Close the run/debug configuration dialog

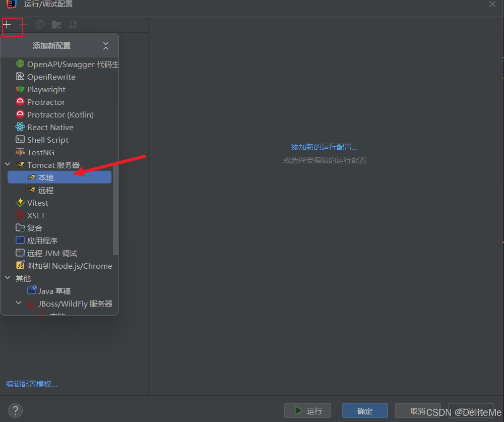(x=492, y=4)
